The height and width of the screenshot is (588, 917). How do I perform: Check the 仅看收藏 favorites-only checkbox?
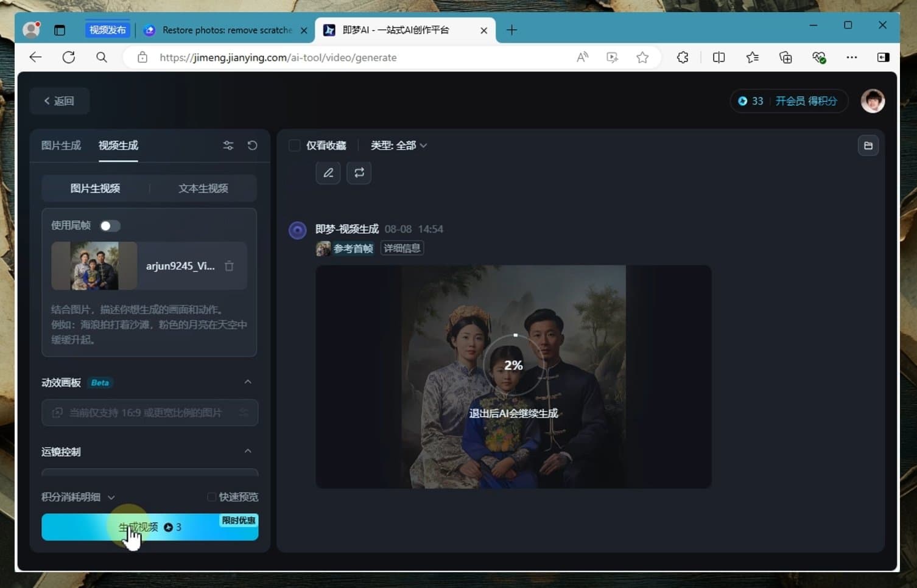point(294,145)
